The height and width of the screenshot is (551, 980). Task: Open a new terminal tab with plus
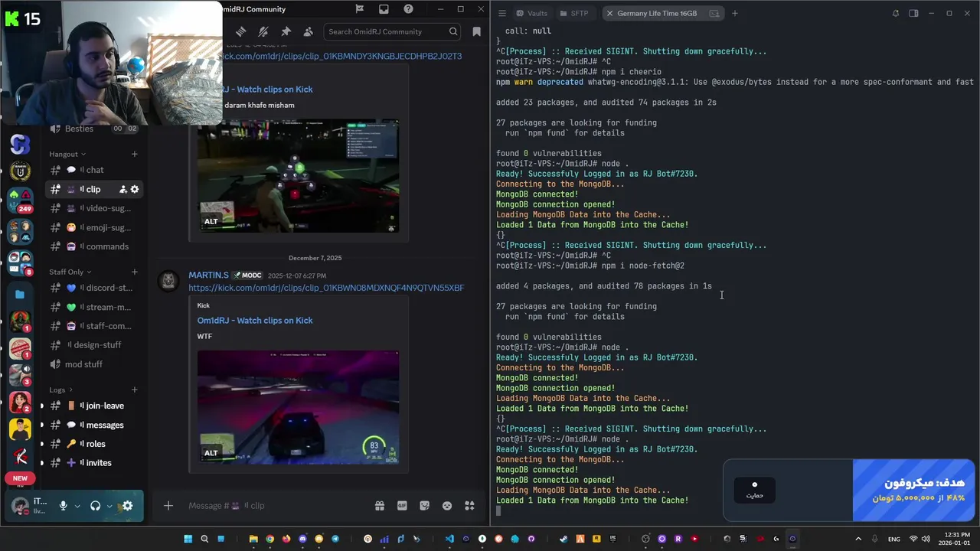click(734, 13)
